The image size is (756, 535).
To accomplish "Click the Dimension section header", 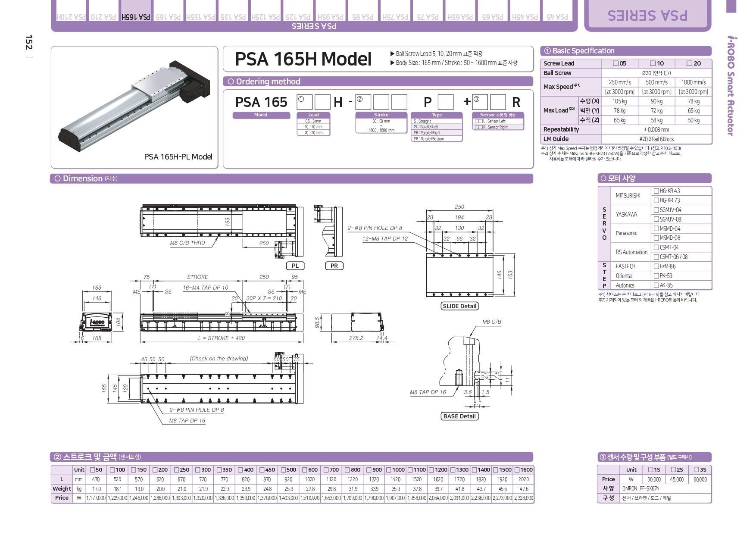I will coord(292,178).
